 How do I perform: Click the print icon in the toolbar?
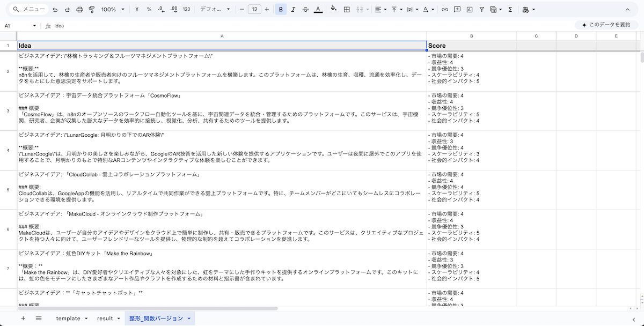click(x=80, y=9)
